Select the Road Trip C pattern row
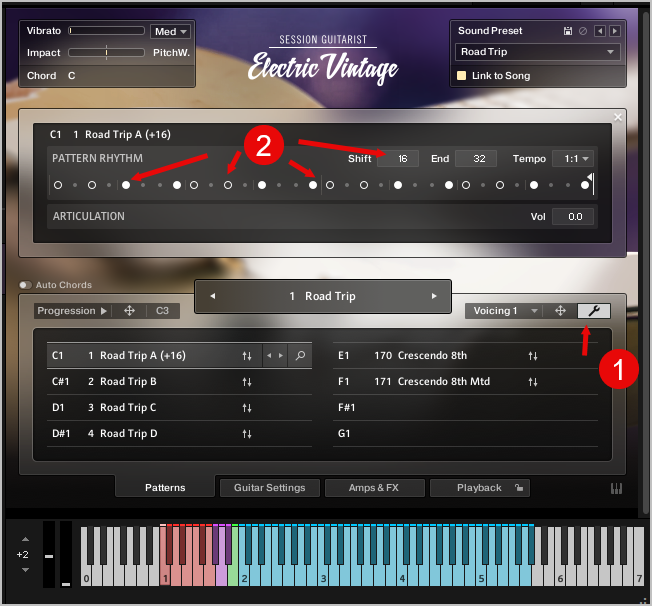The height and width of the screenshot is (606, 652). point(179,408)
